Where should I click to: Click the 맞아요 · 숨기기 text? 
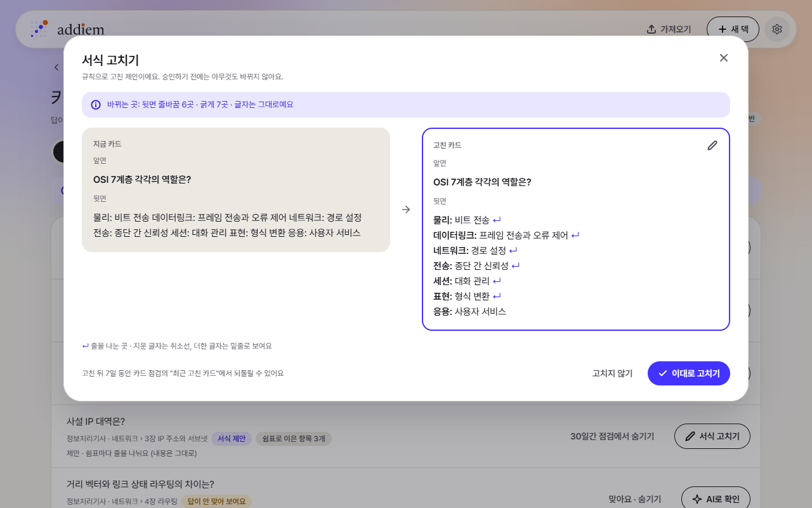click(x=634, y=499)
